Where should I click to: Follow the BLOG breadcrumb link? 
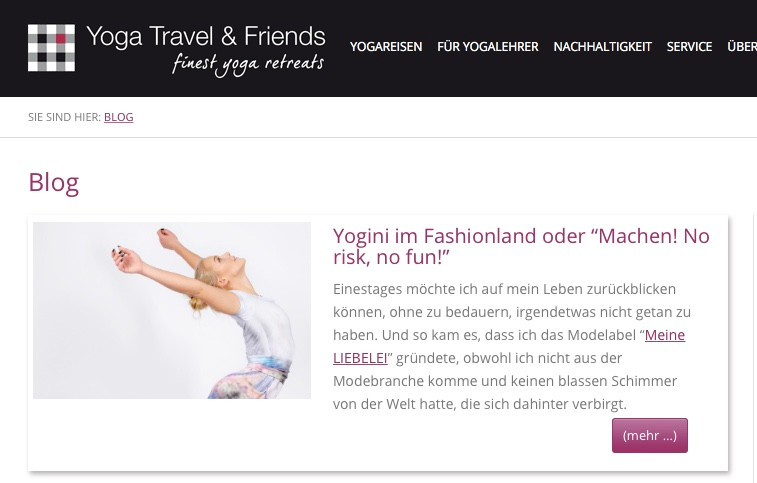tap(119, 117)
